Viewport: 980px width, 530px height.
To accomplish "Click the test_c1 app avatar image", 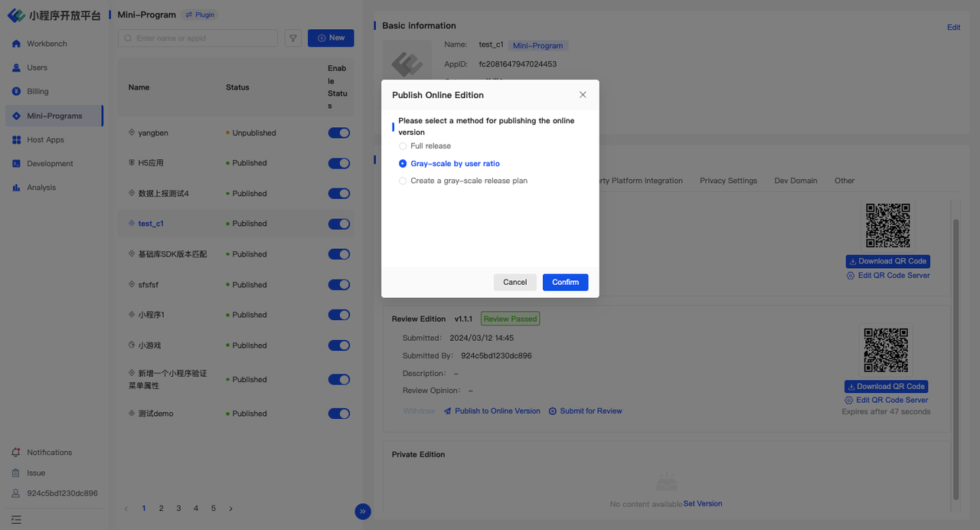I will [407, 64].
